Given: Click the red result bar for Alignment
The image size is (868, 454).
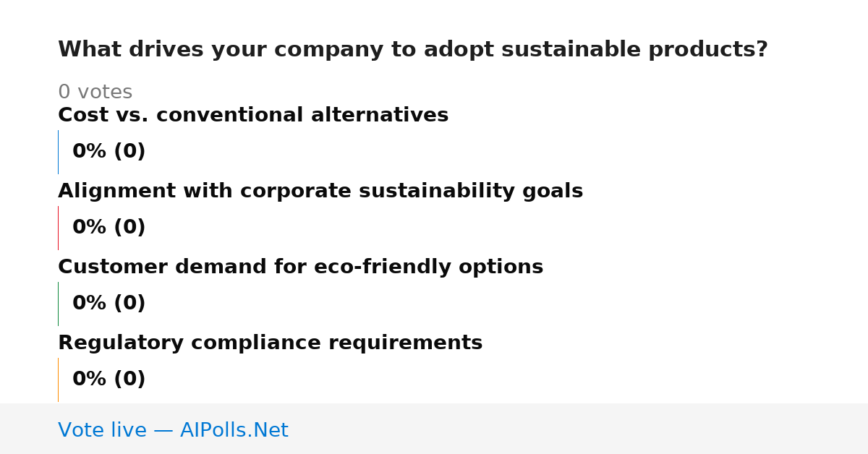Looking at the screenshot, I should (x=58, y=228).
